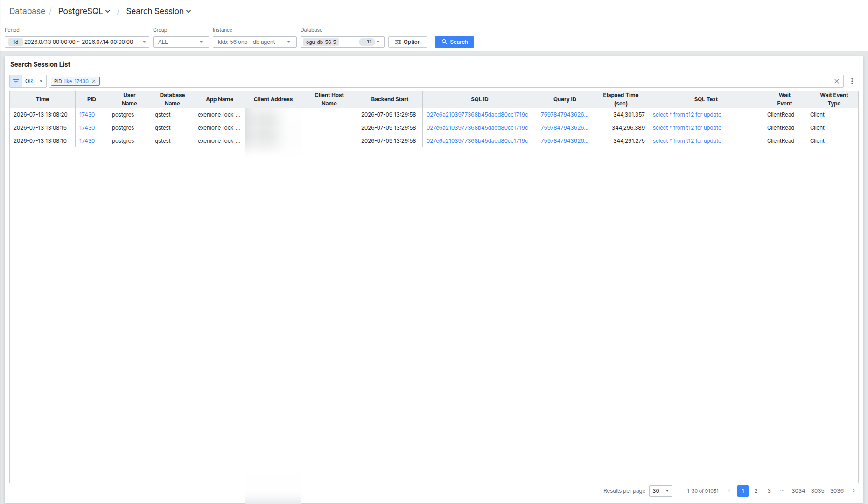Open the PostgreSQL breadcrumb menu
Image resolution: width=868 pixels, height=504 pixels.
84,11
